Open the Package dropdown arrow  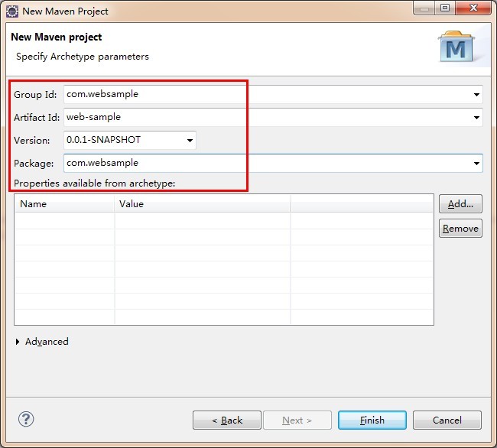click(476, 164)
